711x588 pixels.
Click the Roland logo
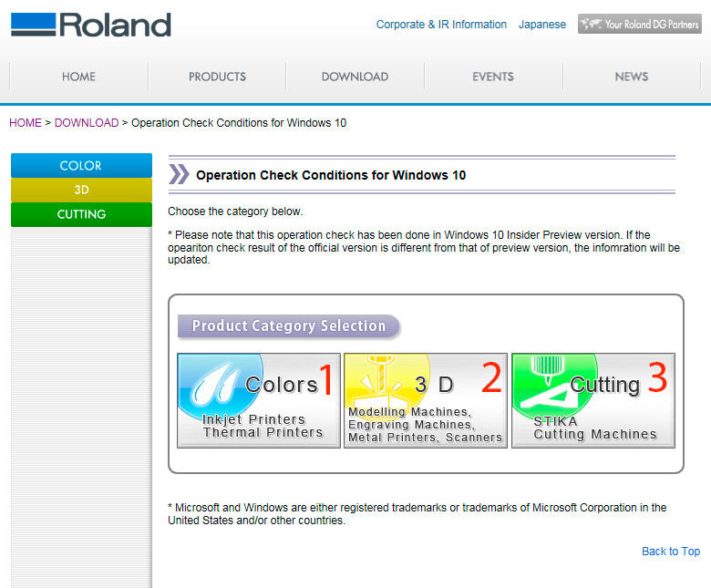point(91,25)
